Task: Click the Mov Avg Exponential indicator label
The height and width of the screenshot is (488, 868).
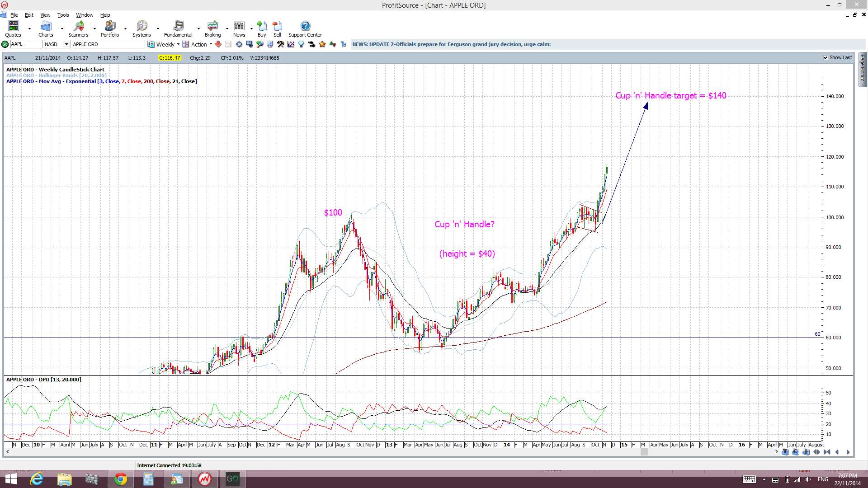Action: pos(102,81)
